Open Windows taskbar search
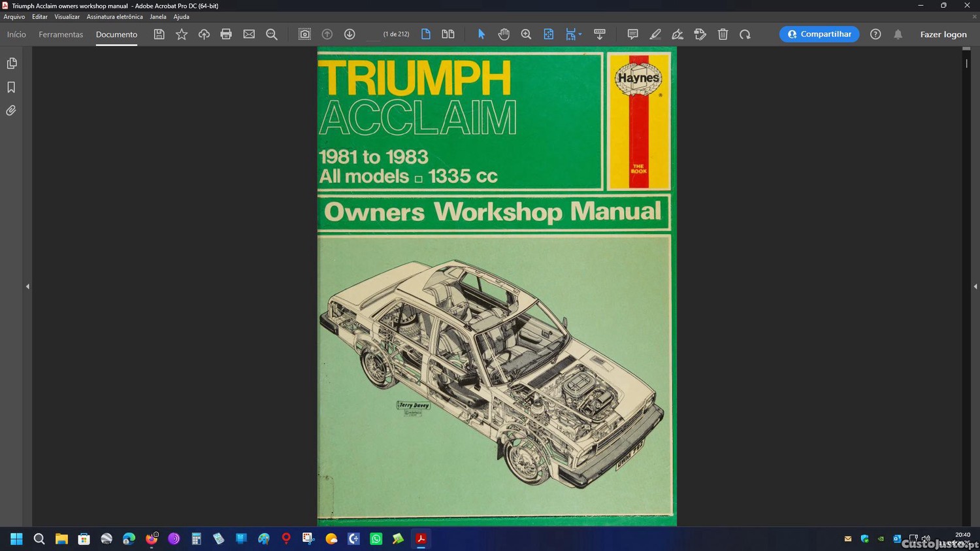 point(39,539)
